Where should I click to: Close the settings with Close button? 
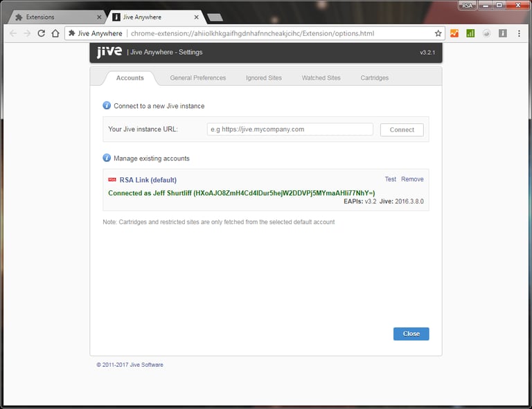coord(411,334)
